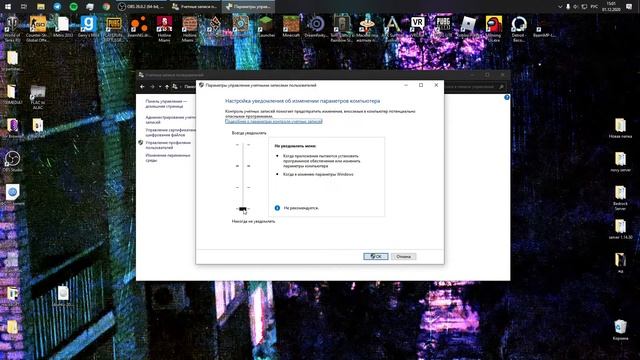The image size is (640, 360).
Task: Switch to the OBS taskbar window
Action: (141, 7)
